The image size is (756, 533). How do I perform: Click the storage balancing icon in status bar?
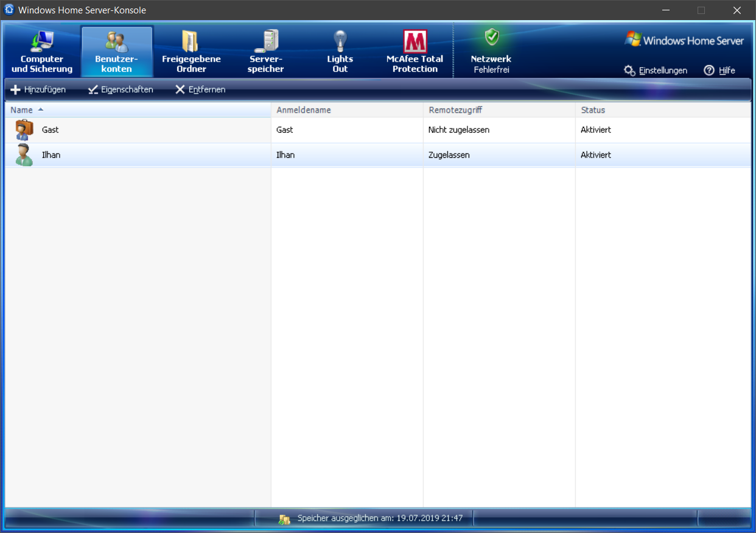tap(284, 519)
